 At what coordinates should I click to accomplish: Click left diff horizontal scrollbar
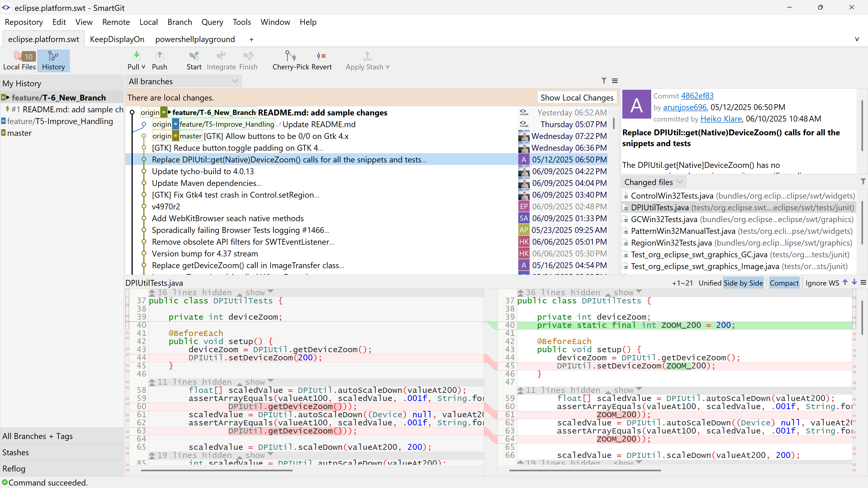[216, 470]
